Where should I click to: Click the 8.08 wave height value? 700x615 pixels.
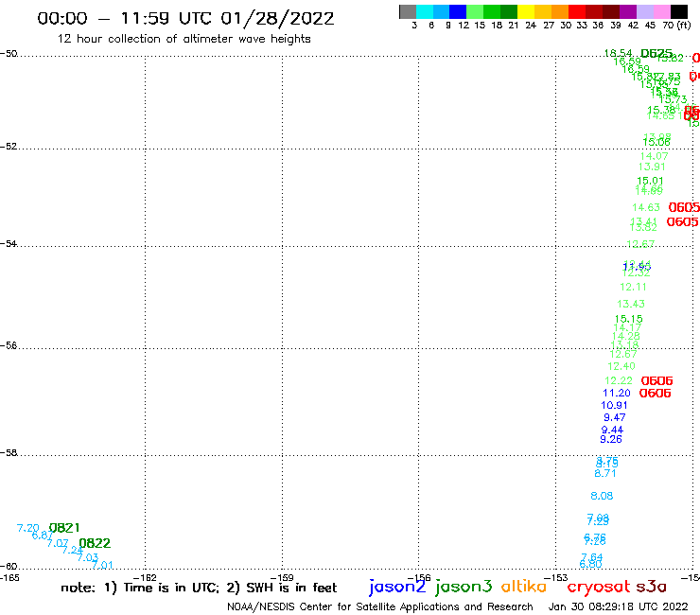(602, 496)
